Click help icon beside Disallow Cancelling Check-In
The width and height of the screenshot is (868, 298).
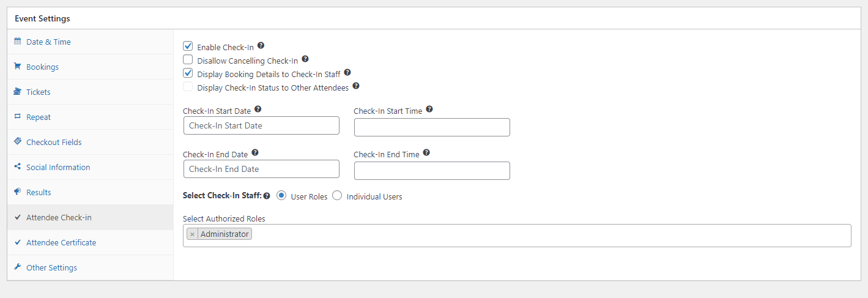coord(305,59)
